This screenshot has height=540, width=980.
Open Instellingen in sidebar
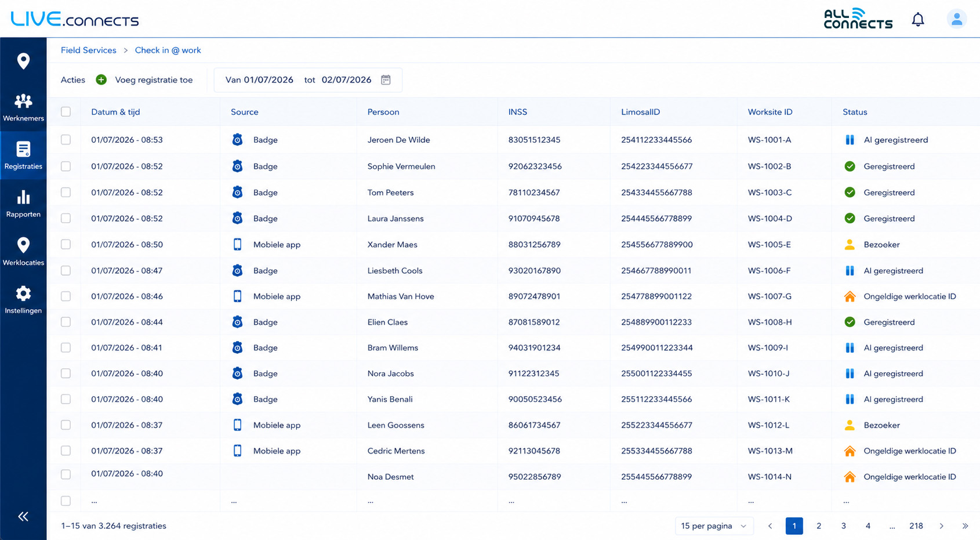(x=23, y=300)
